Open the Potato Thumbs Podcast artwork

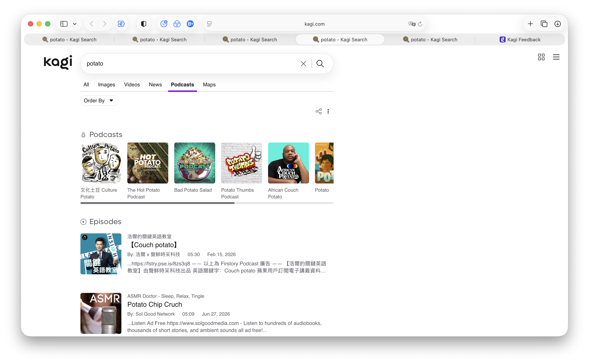point(241,163)
